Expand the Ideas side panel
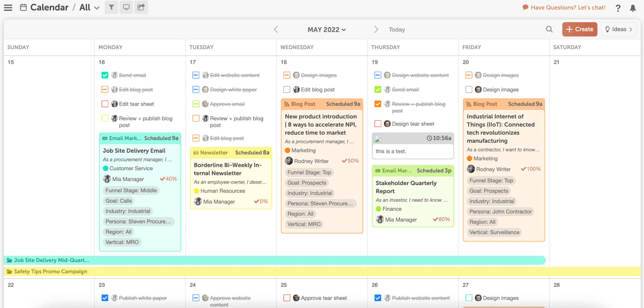 pos(619,29)
